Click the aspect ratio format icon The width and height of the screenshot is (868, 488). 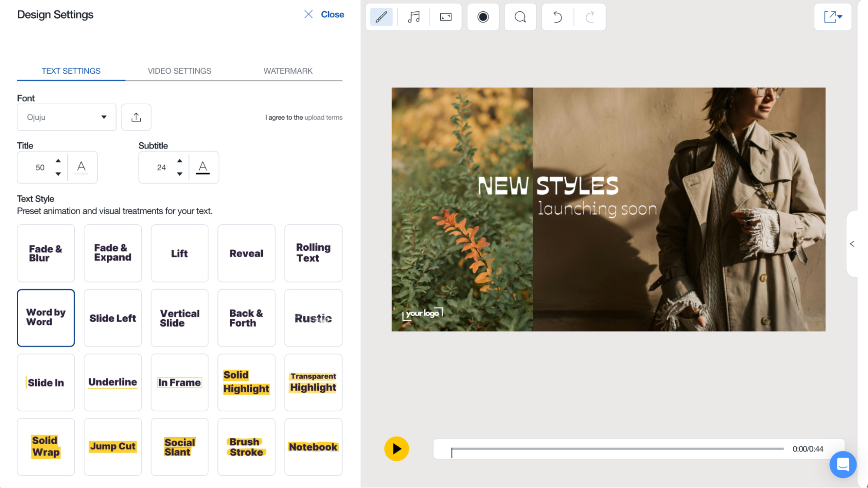[446, 17]
